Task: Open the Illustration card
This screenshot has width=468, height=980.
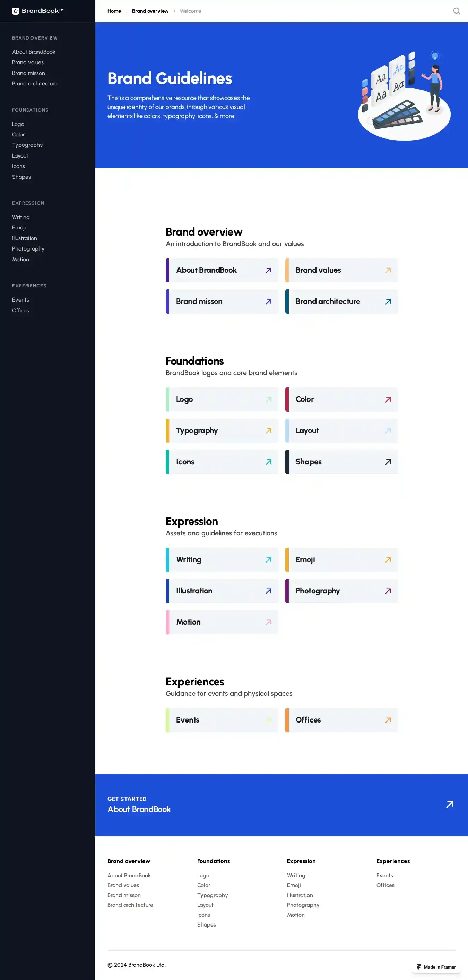Action: point(222,591)
